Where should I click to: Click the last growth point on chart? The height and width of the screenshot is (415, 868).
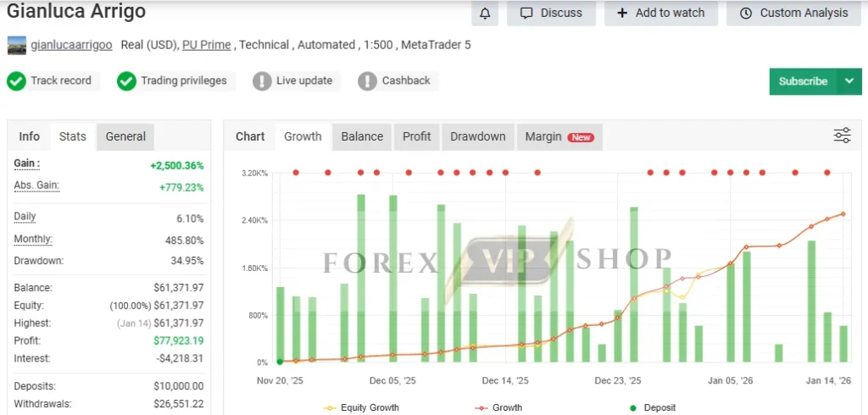[843, 213]
